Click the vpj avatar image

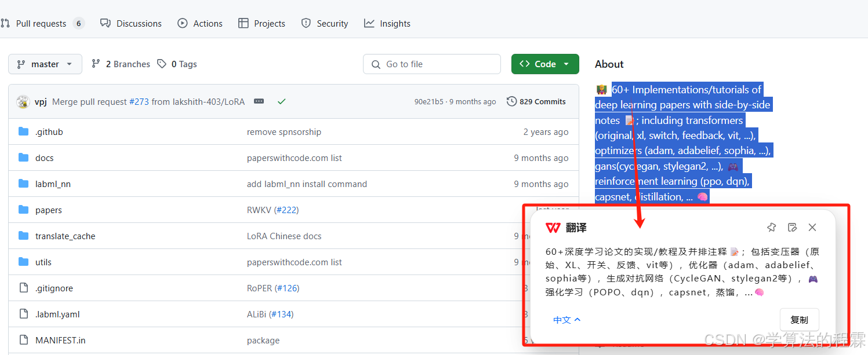point(23,102)
